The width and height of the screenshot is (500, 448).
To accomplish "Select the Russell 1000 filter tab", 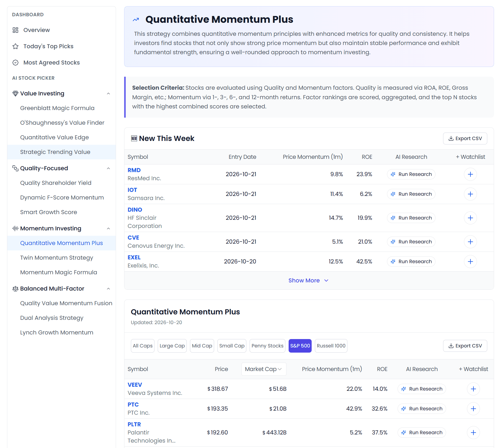I will click(331, 346).
